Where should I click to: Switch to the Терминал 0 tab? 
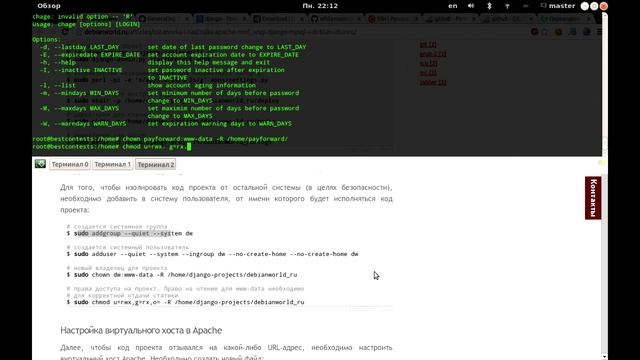point(70,164)
